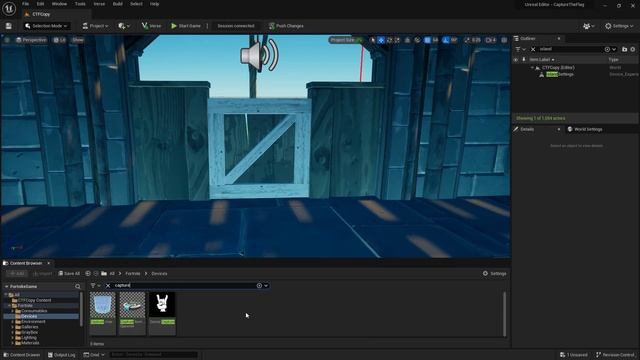Expand the Environment folder
The height and width of the screenshot is (360, 640).
(12, 322)
